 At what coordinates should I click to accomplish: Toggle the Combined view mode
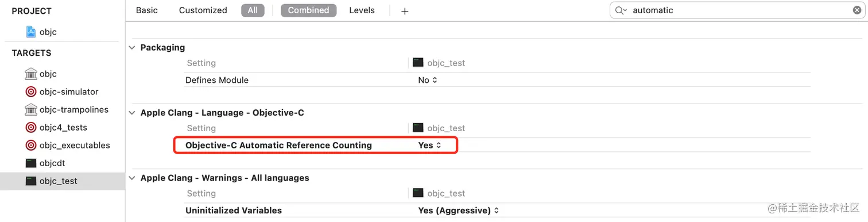[x=309, y=10]
